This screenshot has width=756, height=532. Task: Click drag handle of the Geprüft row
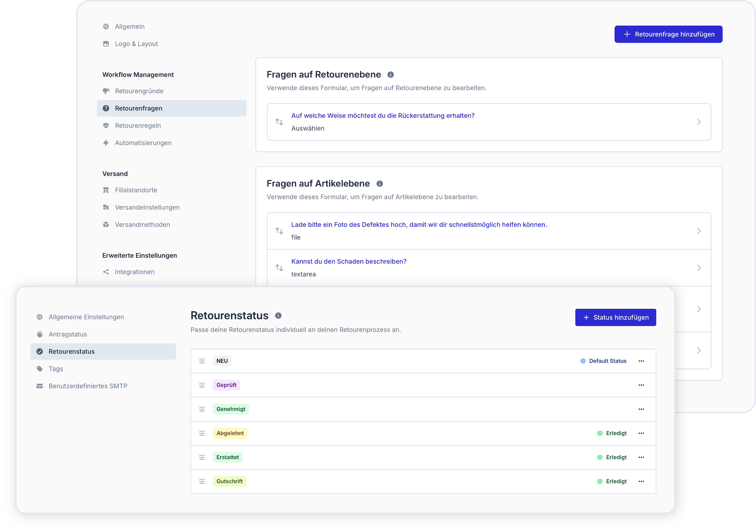tap(202, 385)
